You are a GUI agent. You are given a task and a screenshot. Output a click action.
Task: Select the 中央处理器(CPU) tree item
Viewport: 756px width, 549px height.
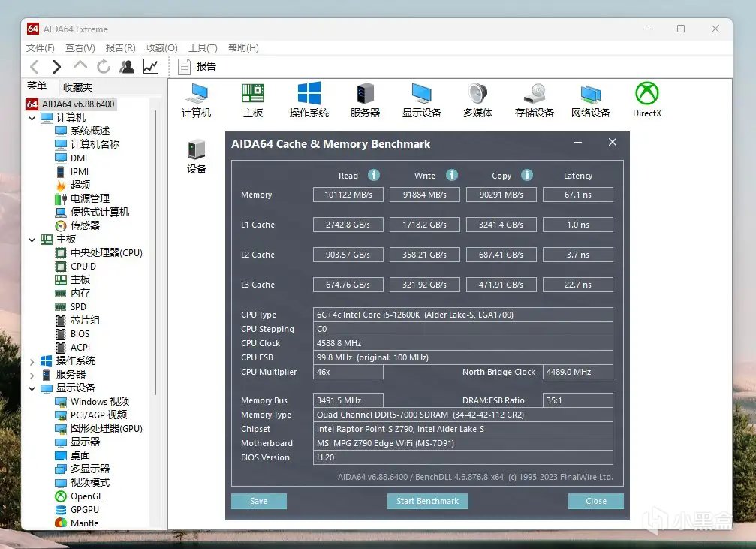[x=99, y=253]
